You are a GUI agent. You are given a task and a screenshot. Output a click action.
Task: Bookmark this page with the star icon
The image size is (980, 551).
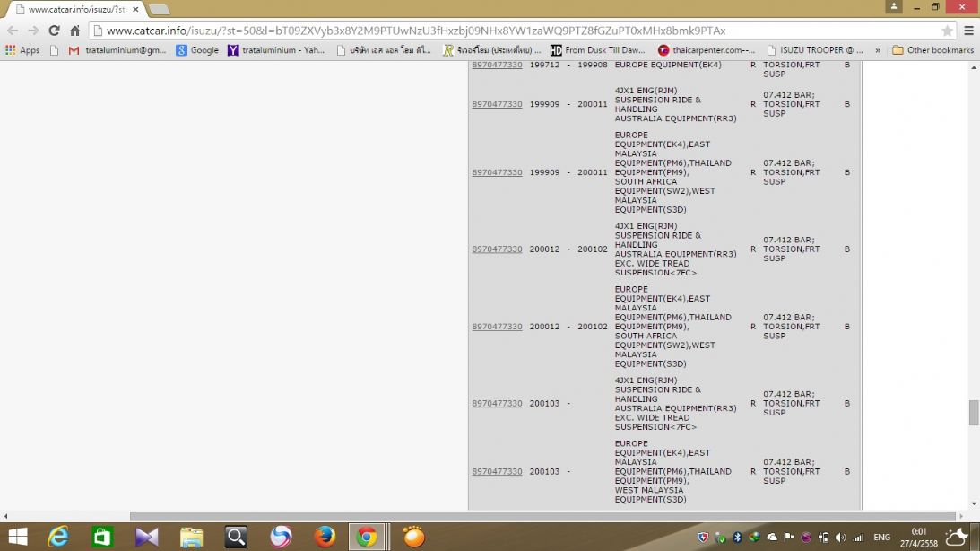click(x=948, y=31)
